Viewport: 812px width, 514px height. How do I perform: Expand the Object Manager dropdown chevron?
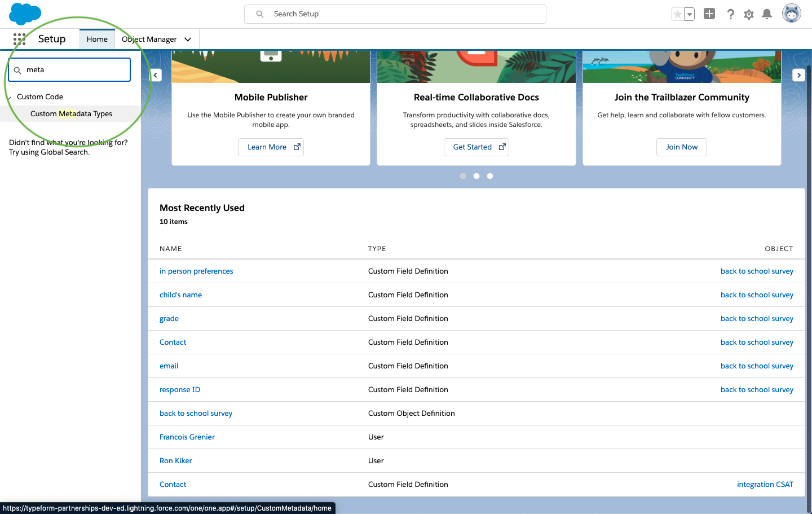188,39
